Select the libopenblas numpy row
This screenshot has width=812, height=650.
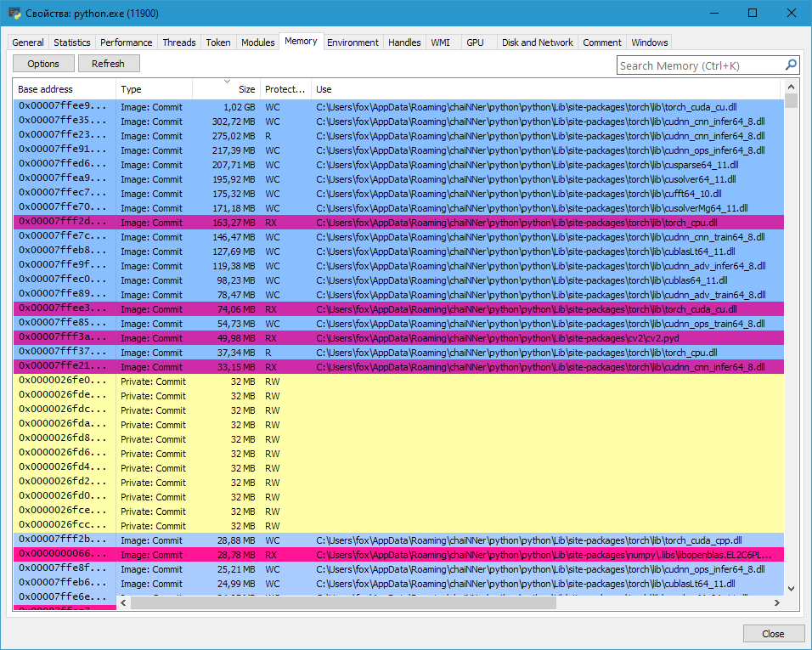398,555
